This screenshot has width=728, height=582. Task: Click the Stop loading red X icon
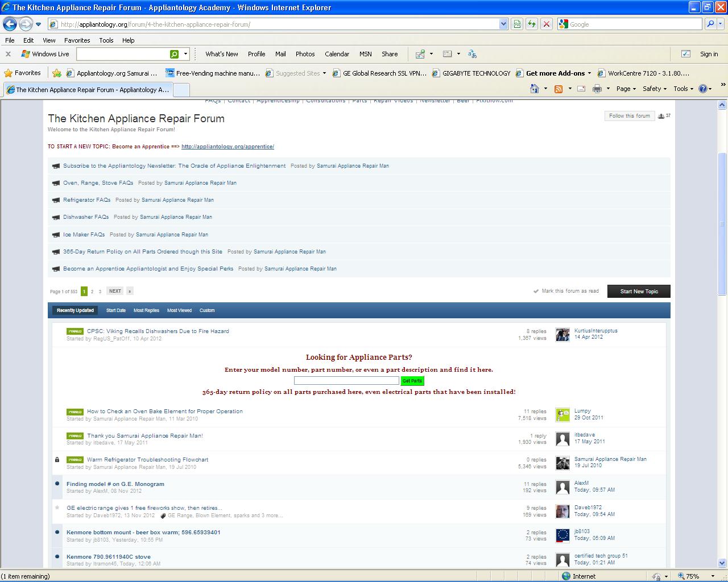pos(546,24)
